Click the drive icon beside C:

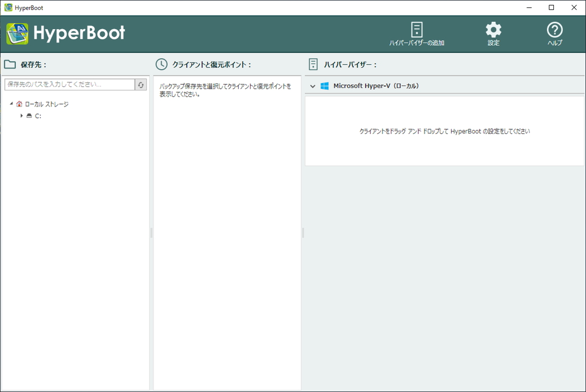(28, 116)
